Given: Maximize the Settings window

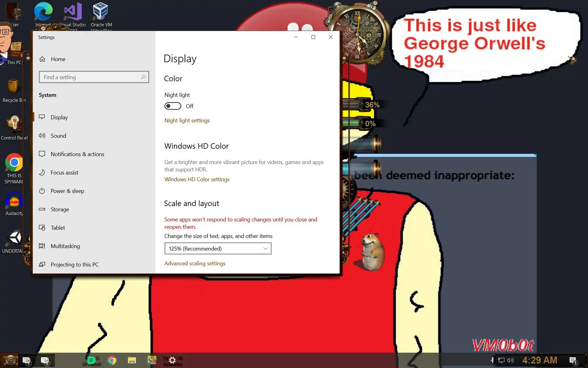Looking at the screenshot, I should point(313,37).
